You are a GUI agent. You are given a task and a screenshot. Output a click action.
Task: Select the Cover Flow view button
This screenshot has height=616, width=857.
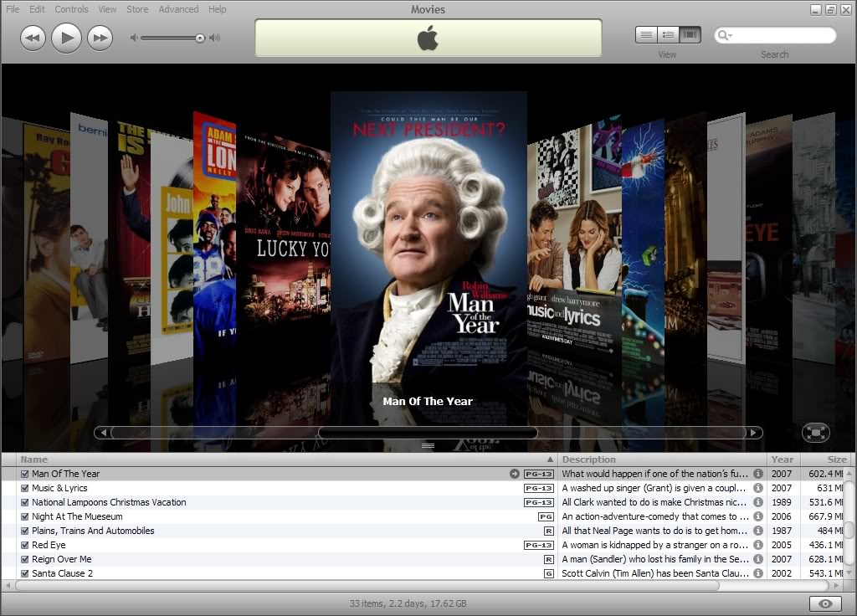point(690,35)
